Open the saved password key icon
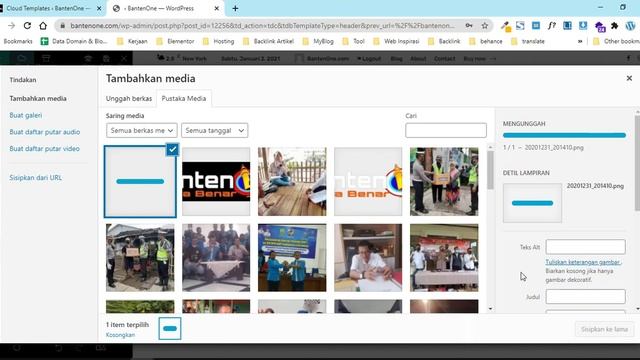Image resolution: width=640 pixels, height=360 pixels. 469,26
